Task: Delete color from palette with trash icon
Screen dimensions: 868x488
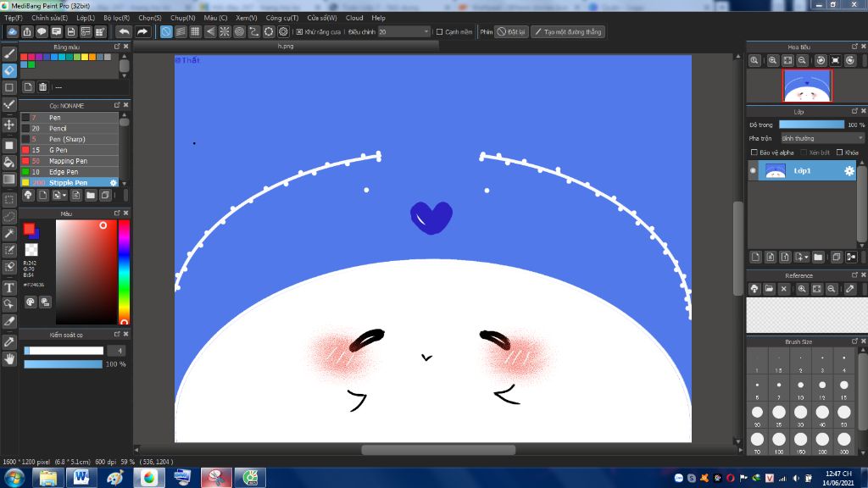Action: 42,87
